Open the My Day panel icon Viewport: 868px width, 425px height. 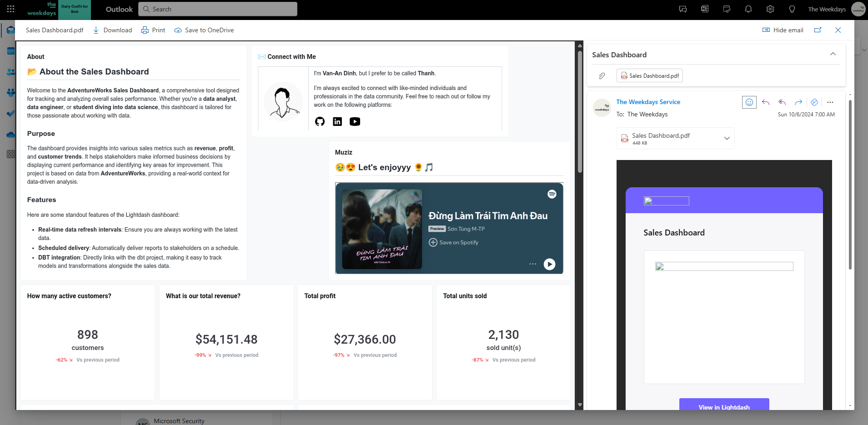coord(727,9)
